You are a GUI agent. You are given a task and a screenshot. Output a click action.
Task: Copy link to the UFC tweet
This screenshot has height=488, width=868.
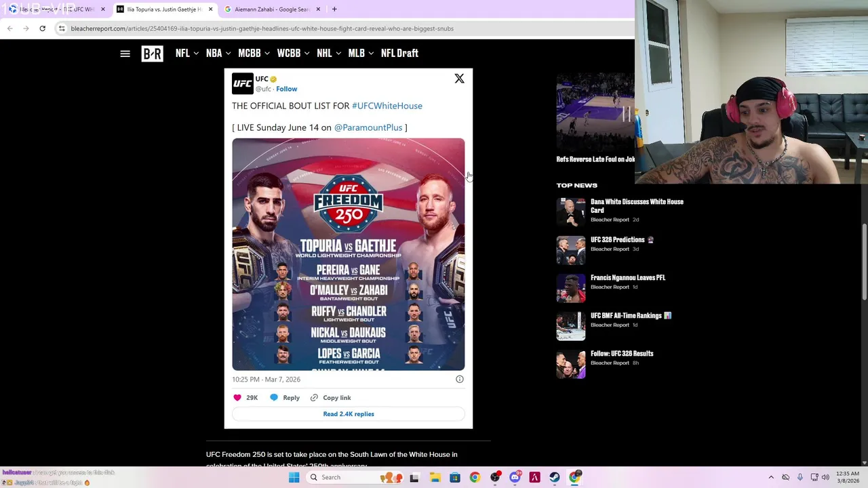point(330,398)
